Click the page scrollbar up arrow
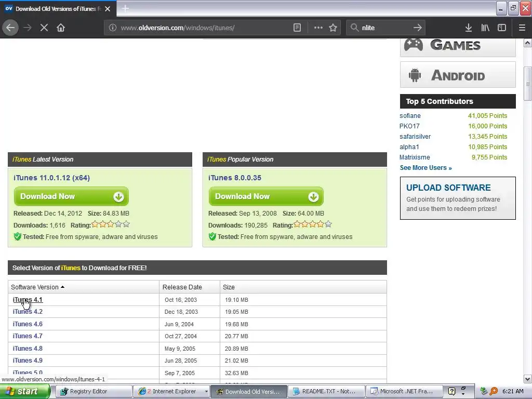The width and height of the screenshot is (532, 399). 528,43
